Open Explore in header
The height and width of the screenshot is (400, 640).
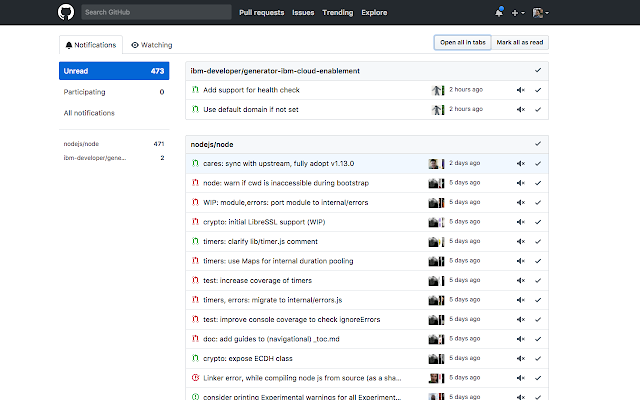(x=374, y=13)
